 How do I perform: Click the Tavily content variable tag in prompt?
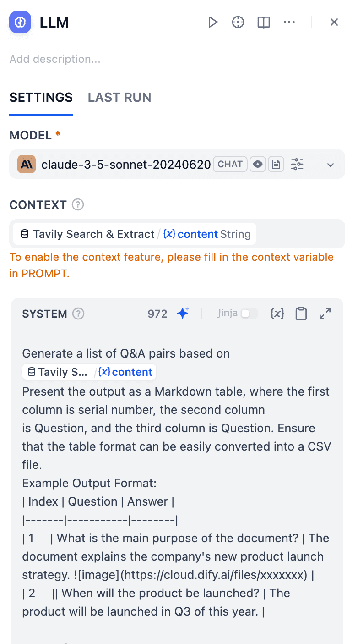[x=89, y=372]
